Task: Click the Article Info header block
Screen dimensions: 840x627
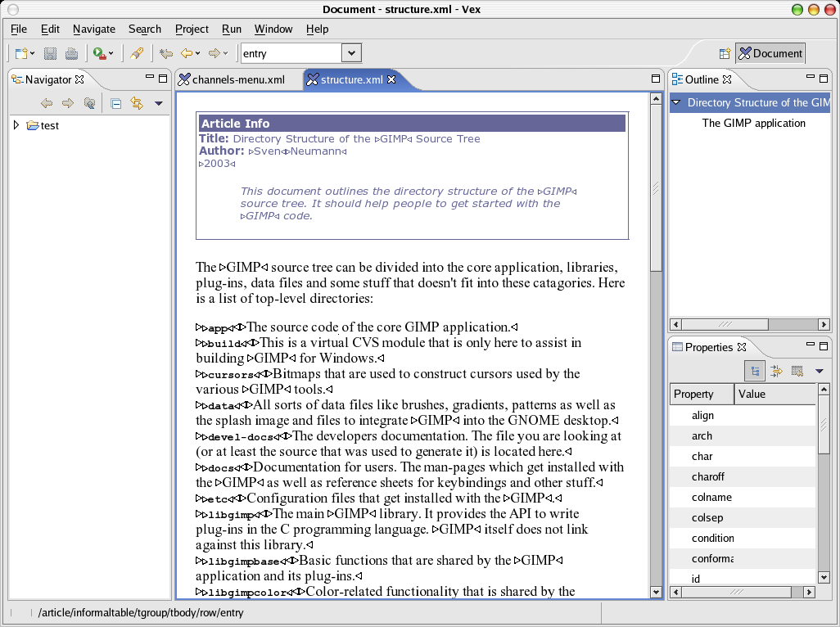Action: 412,123
